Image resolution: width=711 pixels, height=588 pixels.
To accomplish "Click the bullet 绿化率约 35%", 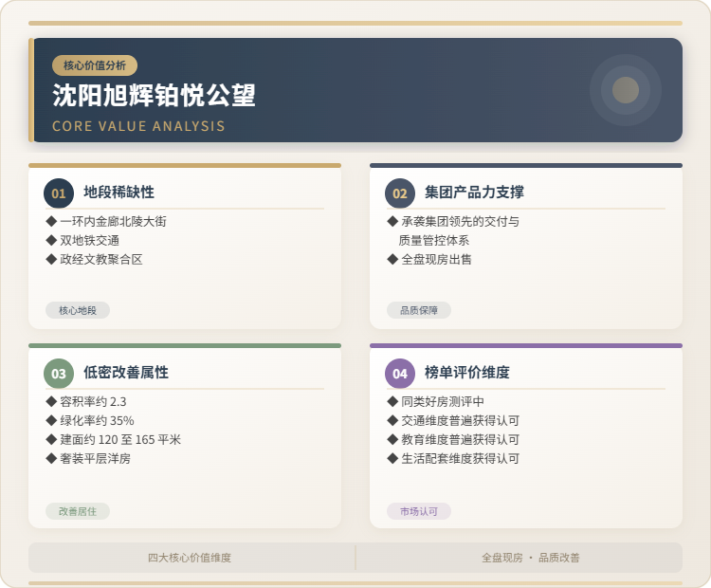I will pyautogui.click(x=90, y=420).
